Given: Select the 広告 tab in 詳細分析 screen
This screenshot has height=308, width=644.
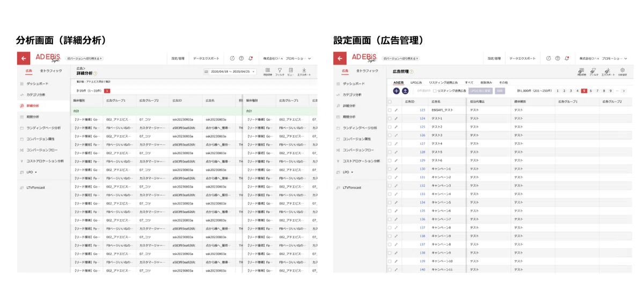Looking at the screenshot, I should (x=28, y=71).
